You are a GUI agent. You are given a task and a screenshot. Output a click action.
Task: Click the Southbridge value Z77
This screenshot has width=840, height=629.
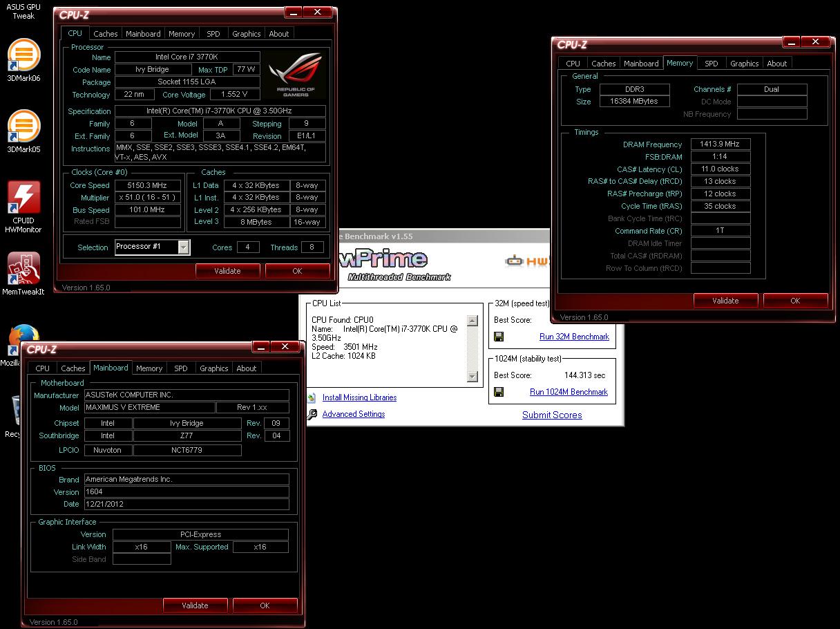pyautogui.click(x=187, y=435)
